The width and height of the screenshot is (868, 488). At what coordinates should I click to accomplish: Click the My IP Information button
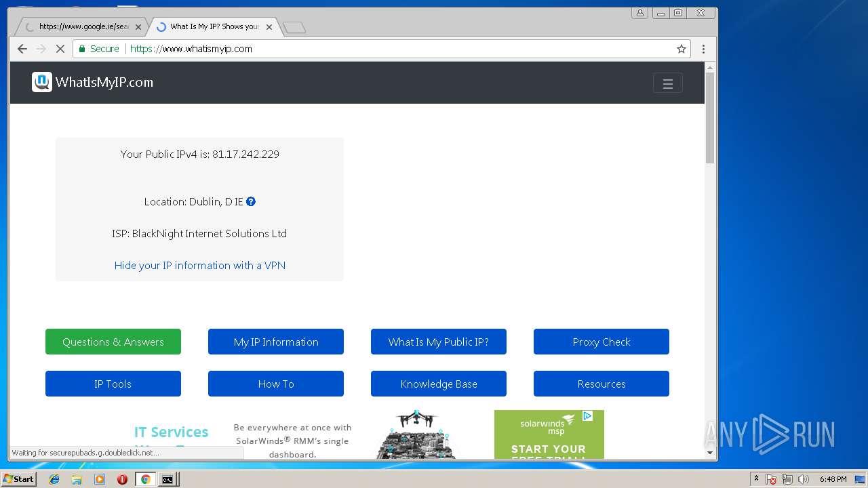click(x=276, y=342)
